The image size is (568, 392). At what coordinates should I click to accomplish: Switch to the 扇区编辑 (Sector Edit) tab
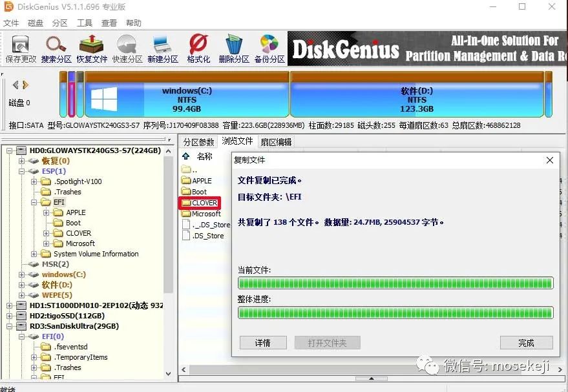pyautogui.click(x=276, y=141)
